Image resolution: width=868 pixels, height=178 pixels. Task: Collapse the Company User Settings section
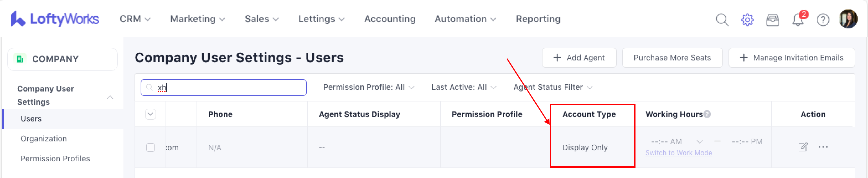(110, 97)
